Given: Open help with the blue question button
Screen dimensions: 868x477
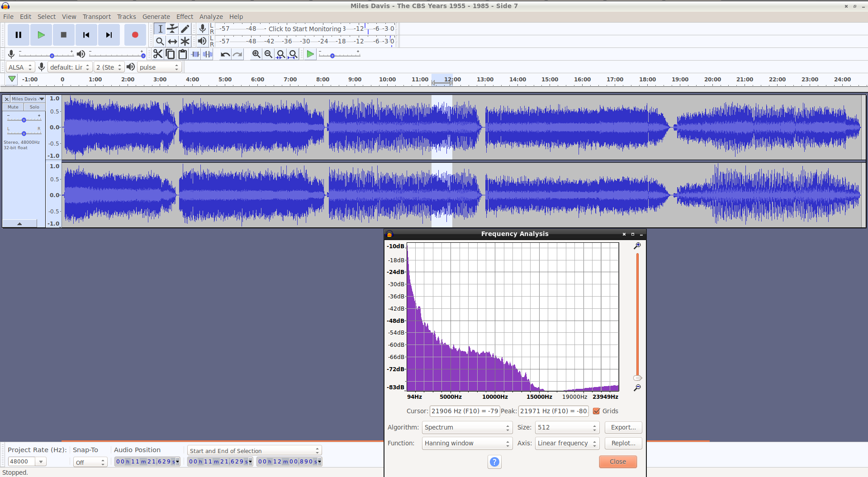Looking at the screenshot, I should (x=494, y=462).
